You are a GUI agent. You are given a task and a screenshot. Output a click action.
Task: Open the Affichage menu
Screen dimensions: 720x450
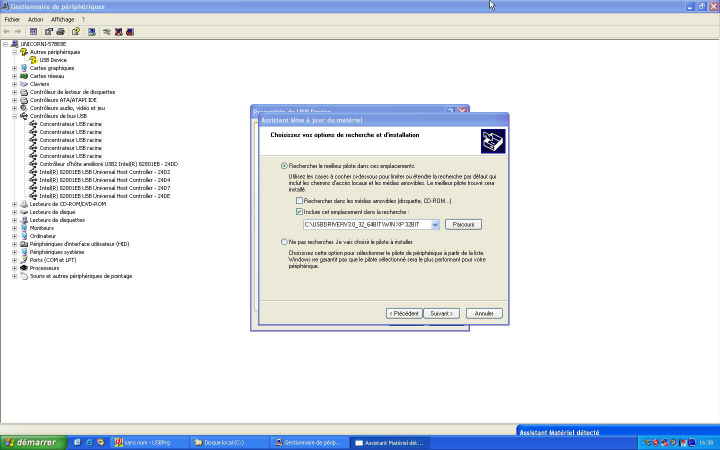pyautogui.click(x=62, y=19)
